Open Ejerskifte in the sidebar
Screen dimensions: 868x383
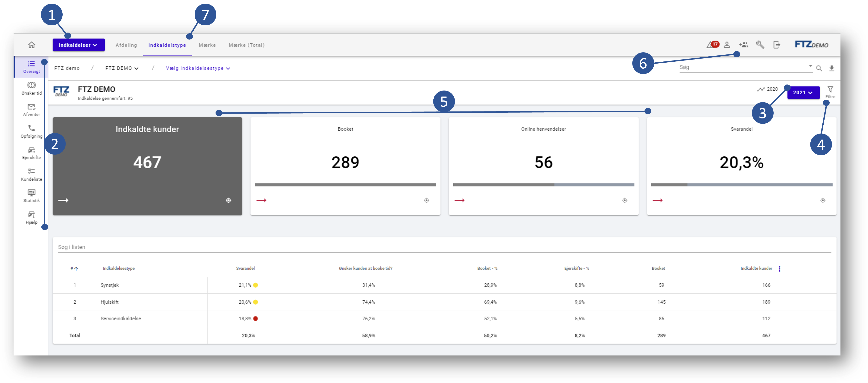pyautogui.click(x=31, y=153)
